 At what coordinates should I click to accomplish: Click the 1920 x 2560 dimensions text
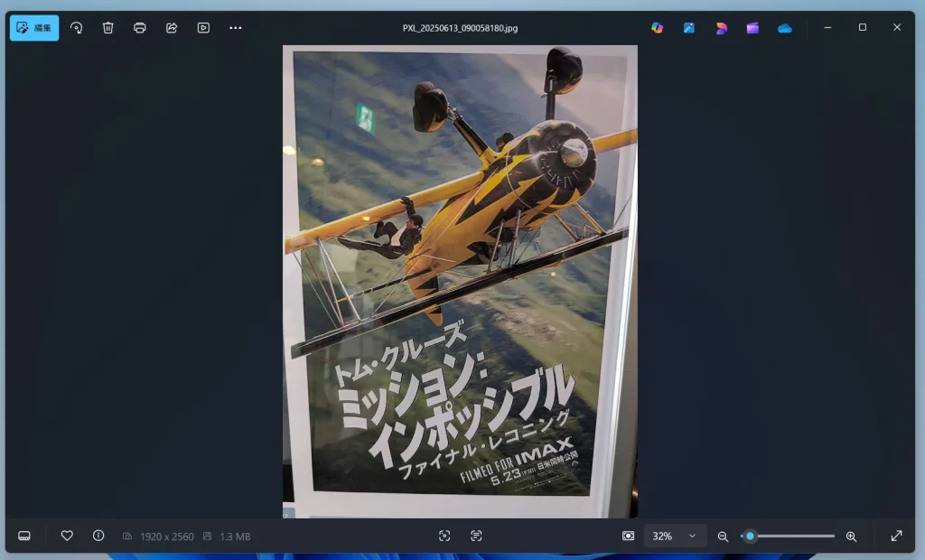click(167, 537)
